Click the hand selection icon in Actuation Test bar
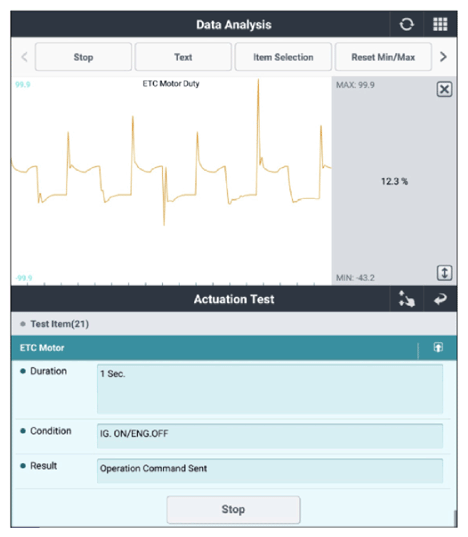The image size is (468, 537). coord(406,299)
